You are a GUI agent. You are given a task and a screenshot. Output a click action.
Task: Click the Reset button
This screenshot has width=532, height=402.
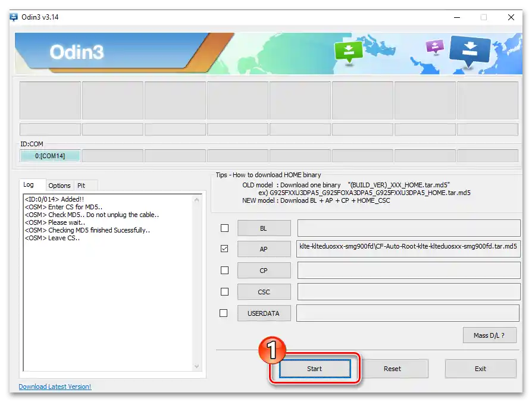point(395,369)
